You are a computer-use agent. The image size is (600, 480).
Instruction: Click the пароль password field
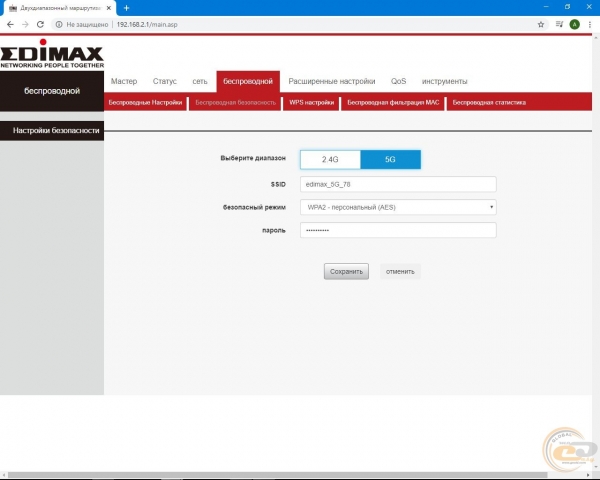tap(398, 230)
